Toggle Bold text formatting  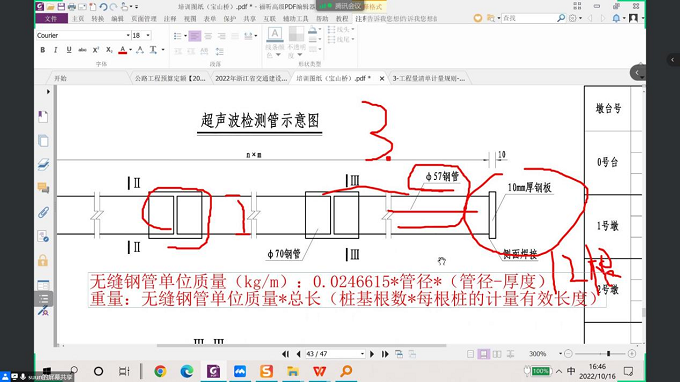tap(42, 50)
